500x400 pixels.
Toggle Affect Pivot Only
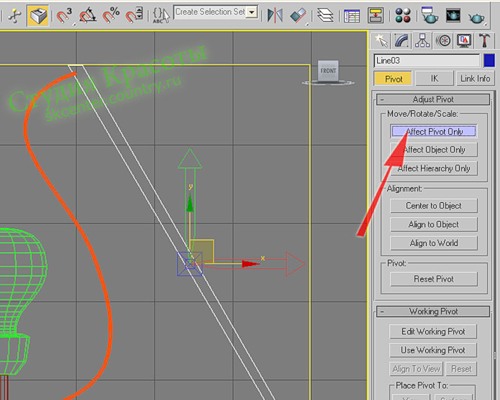[x=434, y=131]
